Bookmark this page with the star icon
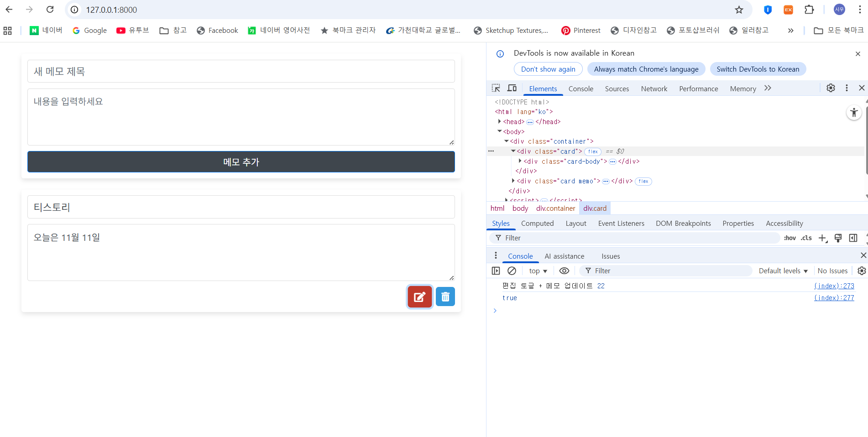The width and height of the screenshot is (868, 437). click(739, 10)
